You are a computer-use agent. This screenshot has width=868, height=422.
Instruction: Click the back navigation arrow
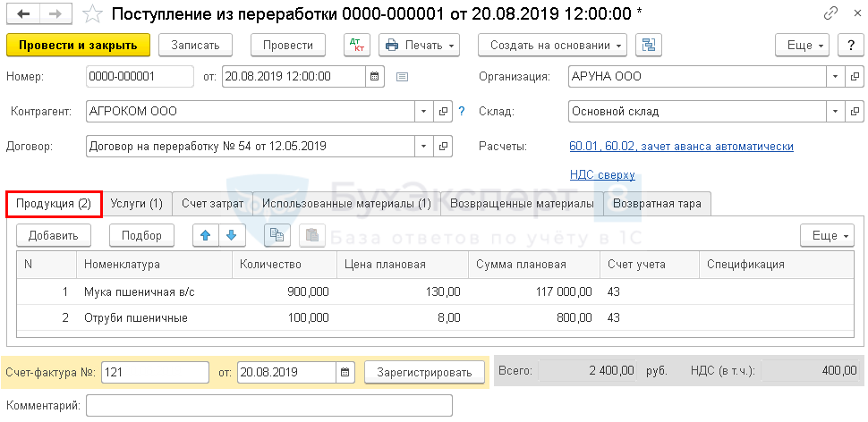23,14
